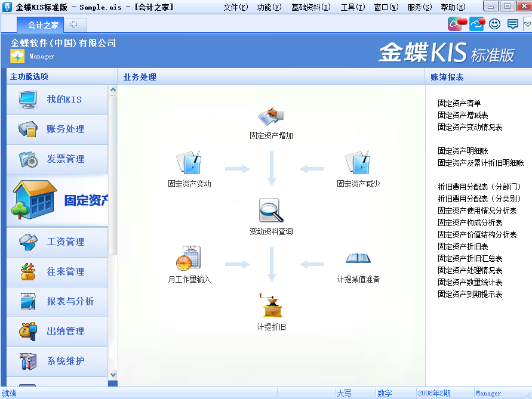Open 固定资产清单 report
The height and width of the screenshot is (399, 532).
point(459,103)
